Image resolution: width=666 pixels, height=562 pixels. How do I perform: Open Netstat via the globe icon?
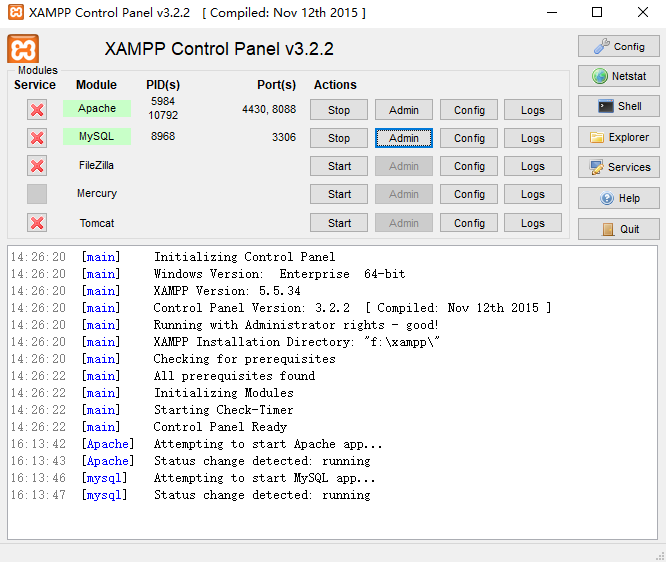[x=618, y=76]
